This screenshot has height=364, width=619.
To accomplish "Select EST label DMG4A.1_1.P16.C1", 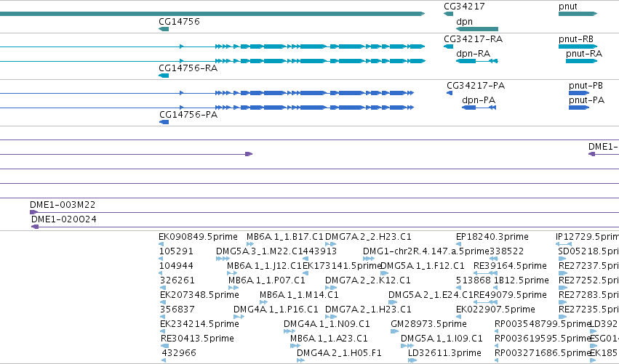I will click(276, 310).
